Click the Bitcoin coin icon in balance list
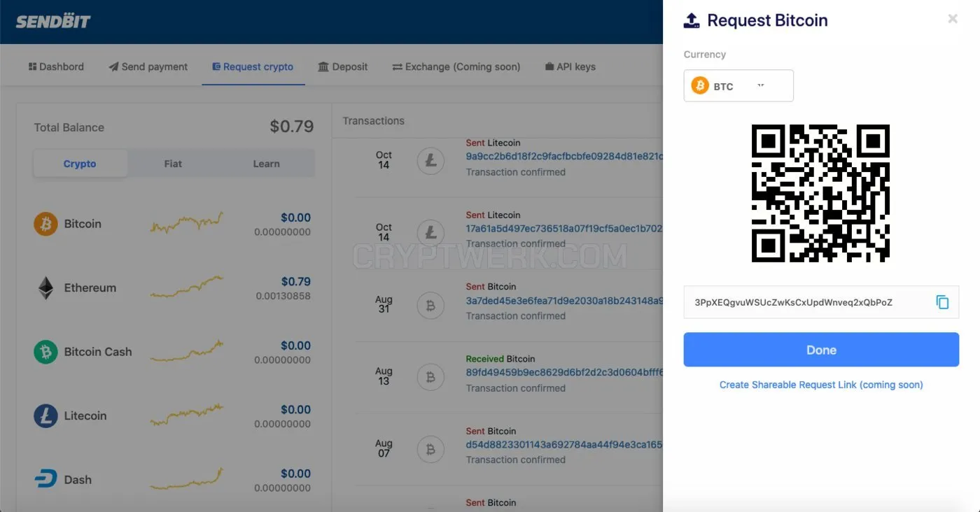This screenshot has width=980, height=512. [x=45, y=224]
